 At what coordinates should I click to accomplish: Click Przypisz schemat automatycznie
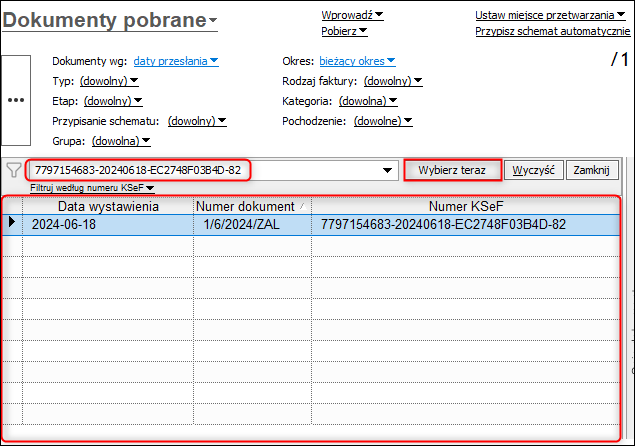click(x=552, y=31)
